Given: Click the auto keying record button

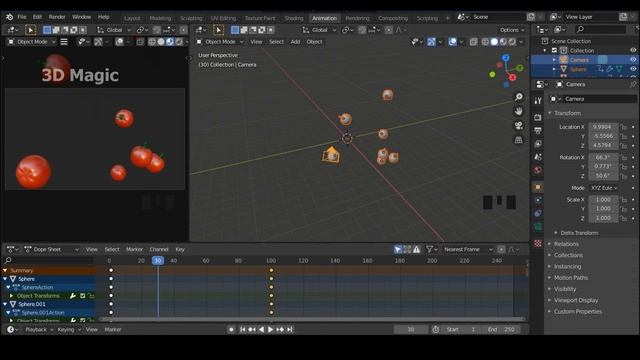Looking at the screenshot, I should point(231,329).
